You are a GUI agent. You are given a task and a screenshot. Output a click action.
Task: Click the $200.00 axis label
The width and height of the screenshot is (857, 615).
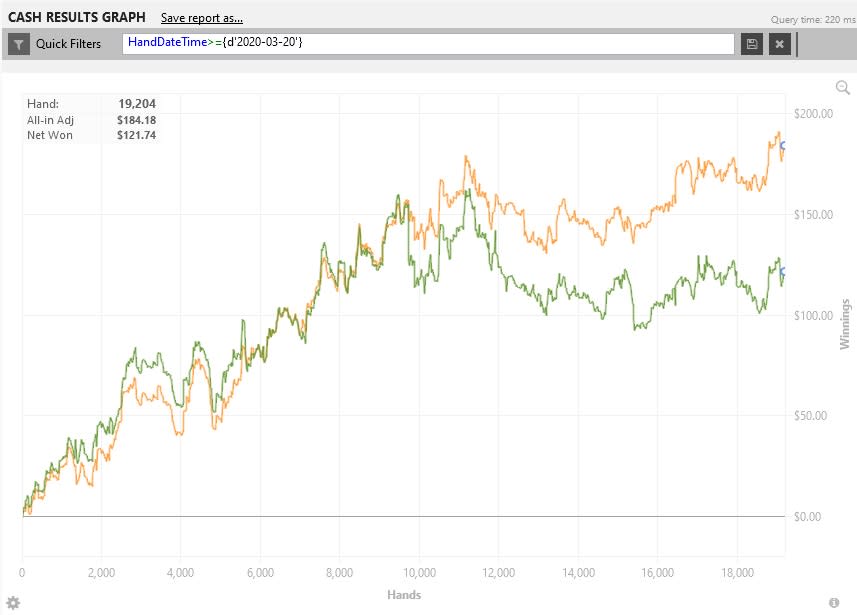coord(813,114)
